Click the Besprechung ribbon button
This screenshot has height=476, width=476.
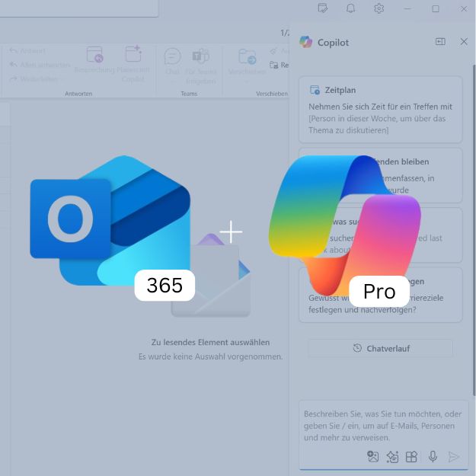94,62
